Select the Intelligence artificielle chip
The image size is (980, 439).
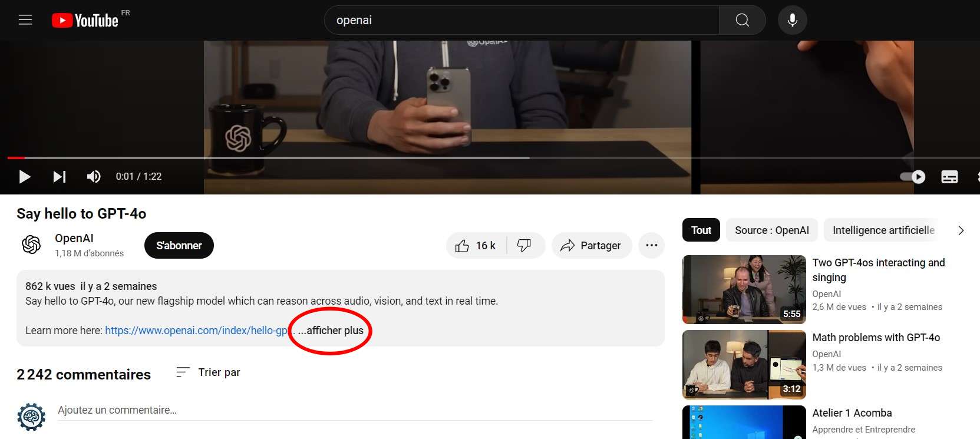[x=883, y=230]
